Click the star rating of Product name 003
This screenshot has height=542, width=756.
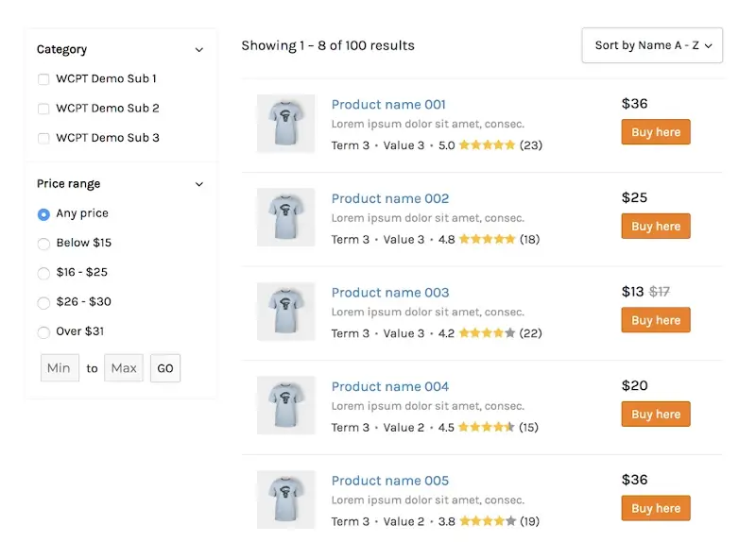pyautogui.click(x=487, y=333)
